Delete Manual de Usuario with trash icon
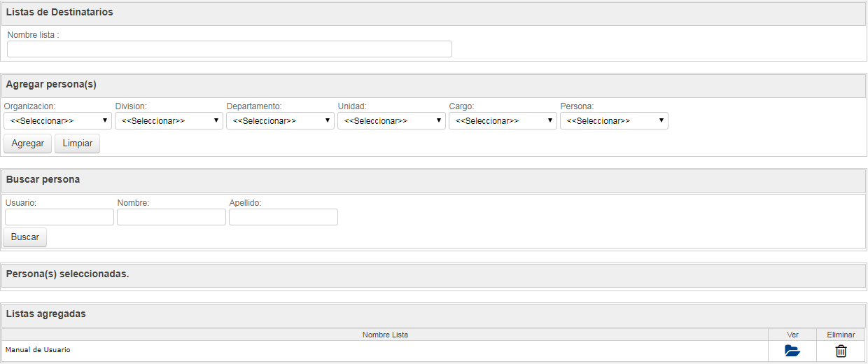The width and height of the screenshot is (868, 364). coord(841,351)
